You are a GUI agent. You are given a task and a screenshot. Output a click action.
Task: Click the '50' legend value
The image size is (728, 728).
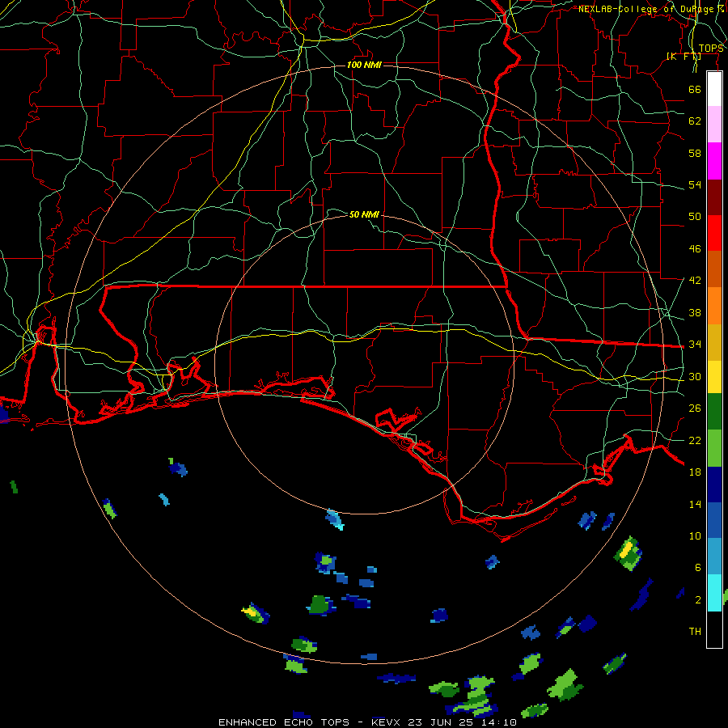[x=695, y=216]
